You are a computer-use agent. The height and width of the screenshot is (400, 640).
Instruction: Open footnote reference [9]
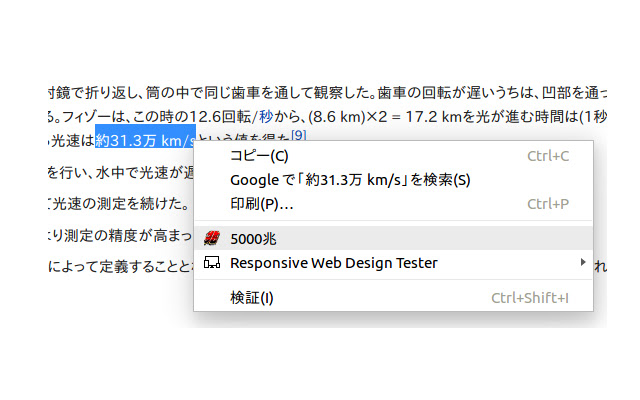tap(299, 135)
